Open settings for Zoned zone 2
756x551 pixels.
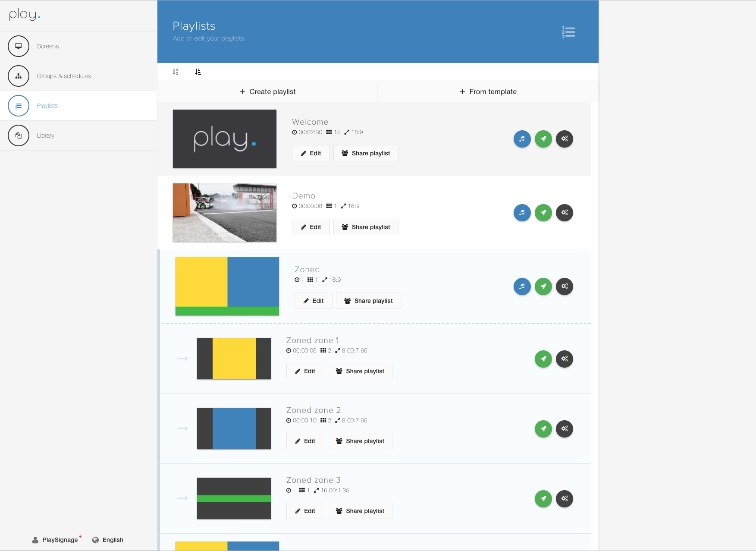(x=565, y=428)
